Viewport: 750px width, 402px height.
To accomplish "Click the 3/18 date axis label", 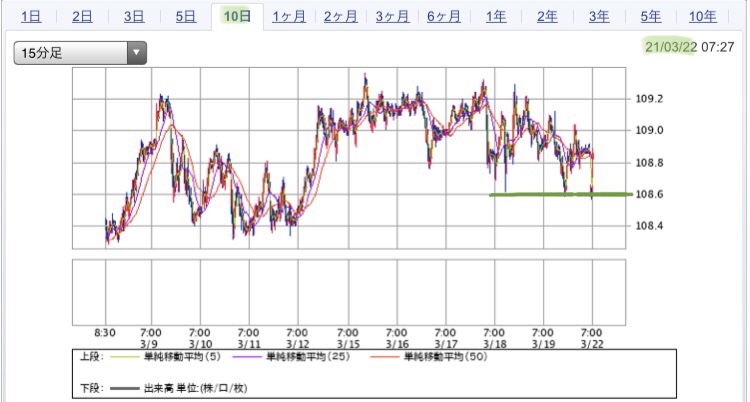I will (x=495, y=345).
